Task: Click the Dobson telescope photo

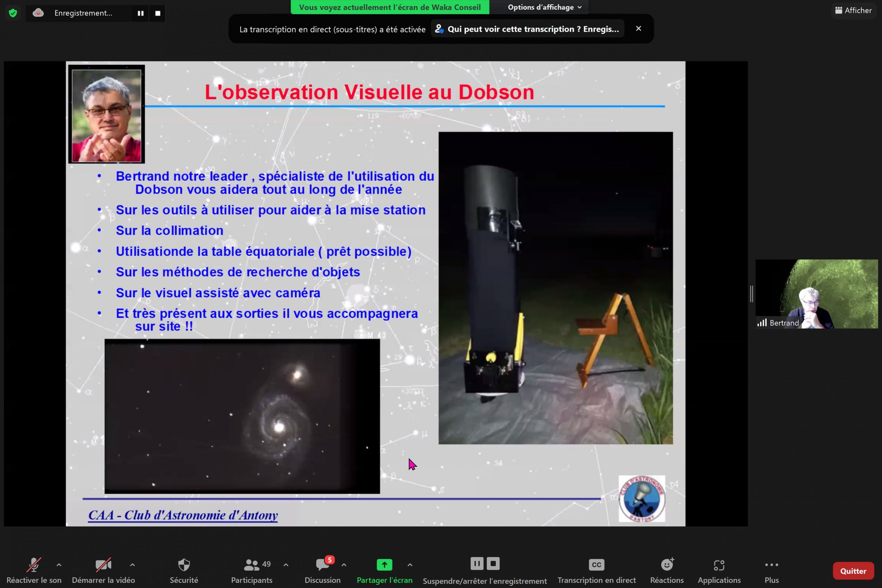Action: click(555, 288)
